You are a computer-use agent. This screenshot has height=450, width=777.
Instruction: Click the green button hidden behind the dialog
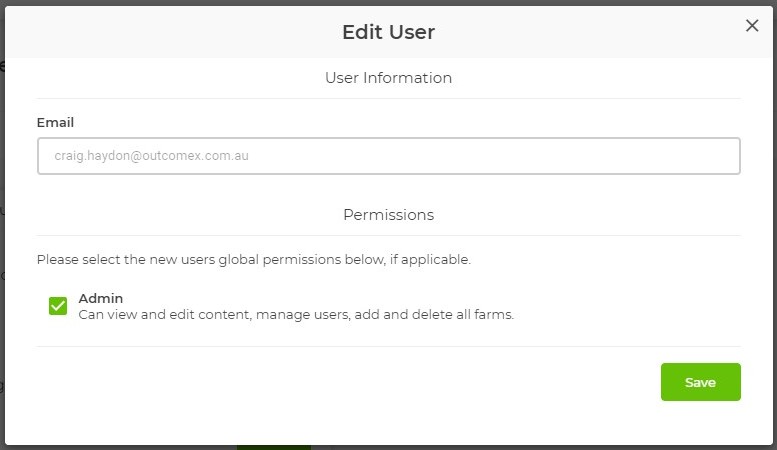(x=273, y=447)
